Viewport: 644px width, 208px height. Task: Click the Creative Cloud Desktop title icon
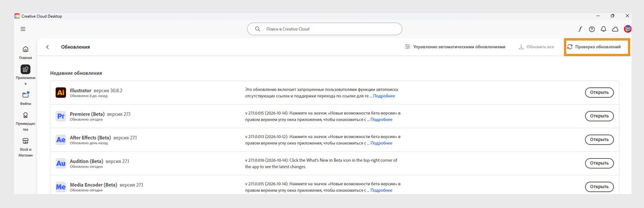click(17, 16)
